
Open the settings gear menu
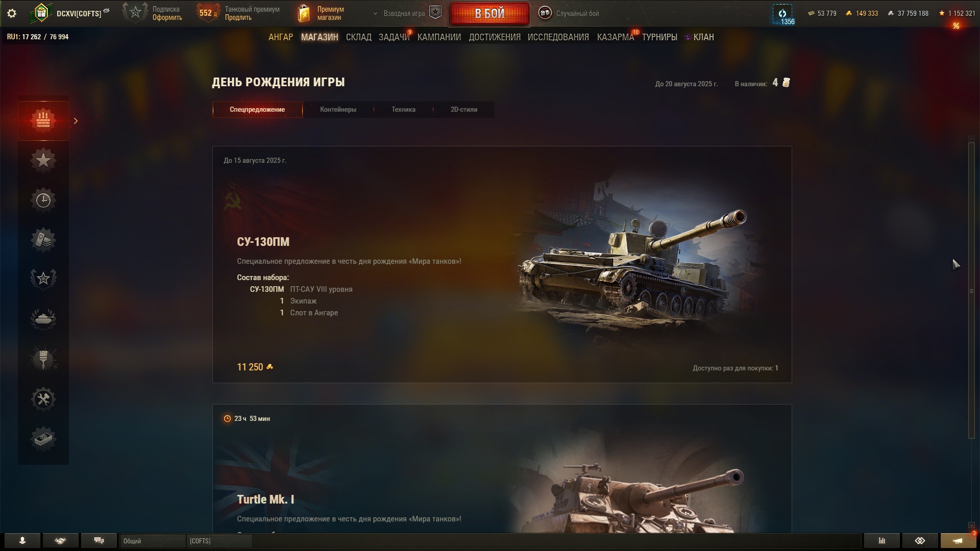click(12, 14)
